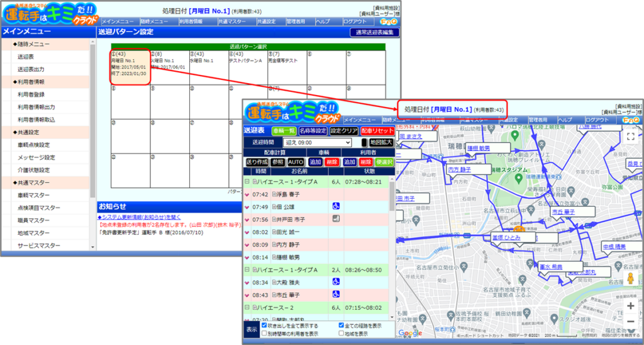Open the 送迎時間 dropdown showing 迎え 09:00
Screen dimensions: 644x345
coord(318,142)
